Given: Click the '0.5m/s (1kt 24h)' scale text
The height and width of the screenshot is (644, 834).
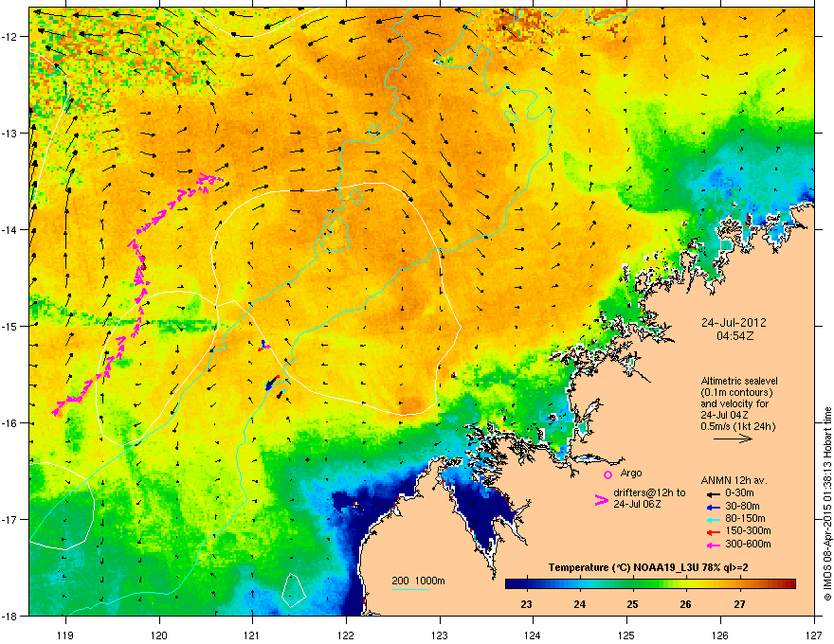Looking at the screenshot, I should 737,426.
